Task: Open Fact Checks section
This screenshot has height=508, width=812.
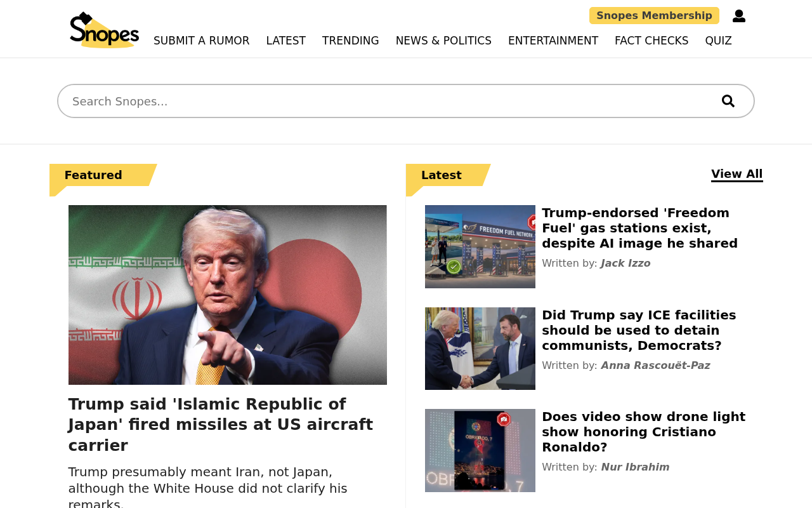Action: click(652, 41)
